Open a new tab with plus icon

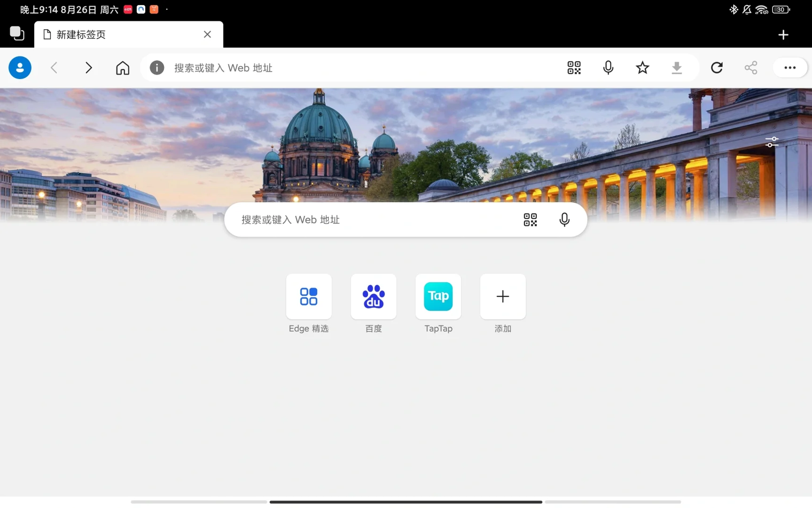783,35
